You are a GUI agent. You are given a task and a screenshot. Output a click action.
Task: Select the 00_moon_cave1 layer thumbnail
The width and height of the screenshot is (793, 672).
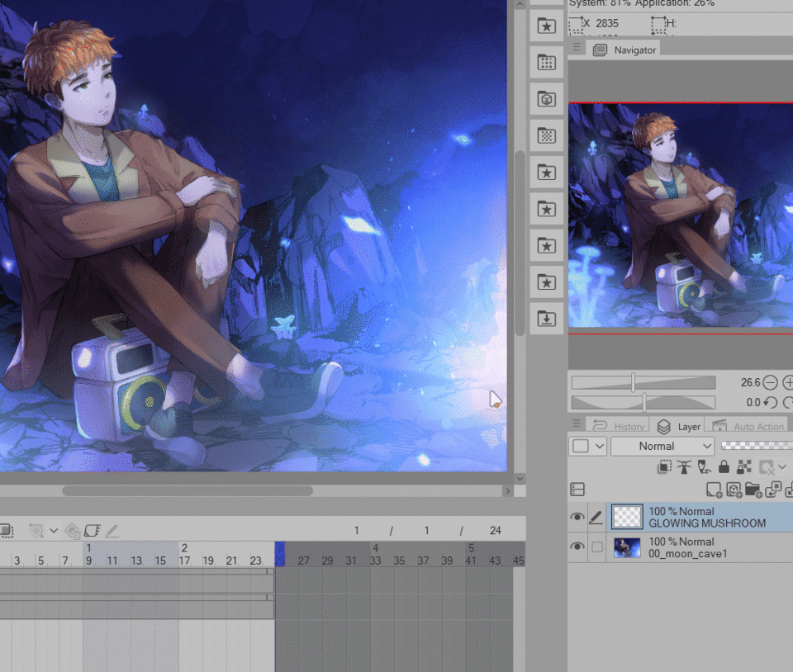click(x=627, y=547)
